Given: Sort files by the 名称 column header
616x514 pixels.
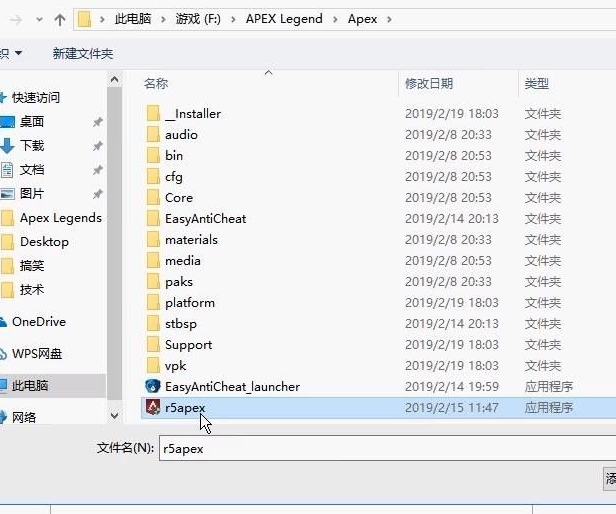Looking at the screenshot, I should point(156,83).
